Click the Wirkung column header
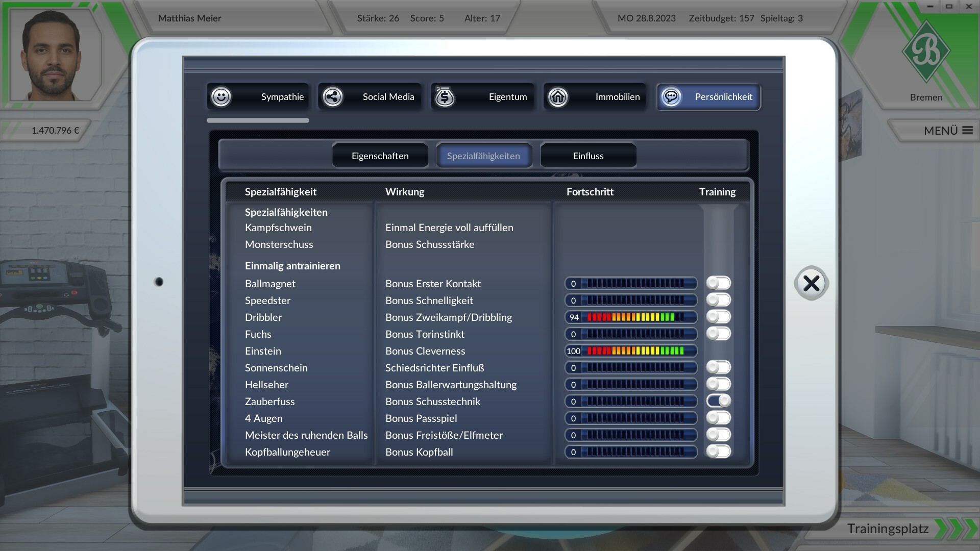Viewport: 980px width, 551px height. (x=405, y=192)
